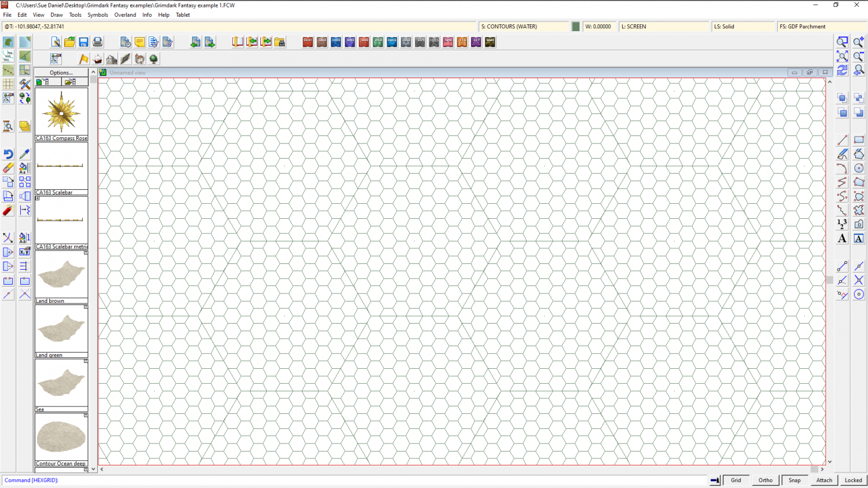Click the FS: GDF Parchment fill style indicator
868x488 pixels.
822,27
